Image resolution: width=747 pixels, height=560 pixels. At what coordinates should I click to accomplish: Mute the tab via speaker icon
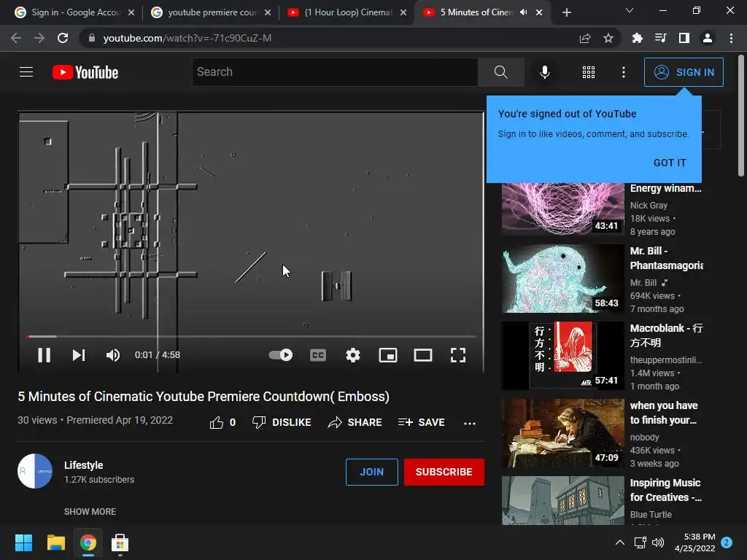coord(524,12)
